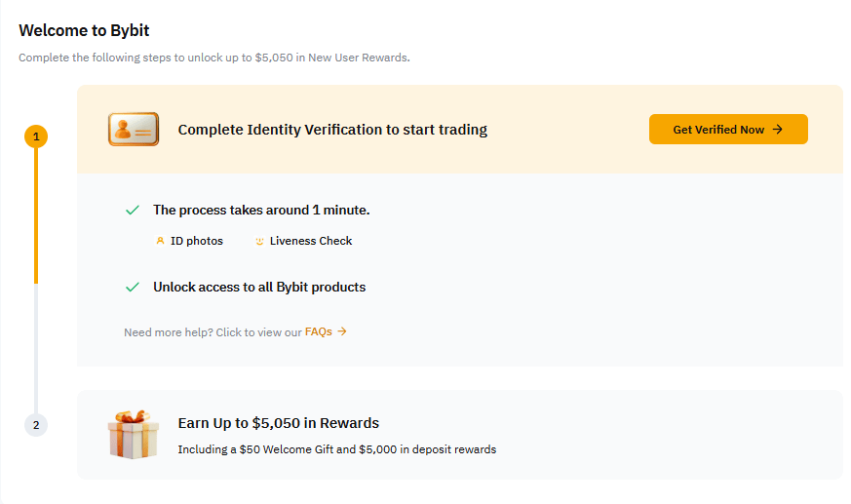Viewport: 851px width, 504px height.
Task: Click the orange progress line between steps
Action: [36, 215]
